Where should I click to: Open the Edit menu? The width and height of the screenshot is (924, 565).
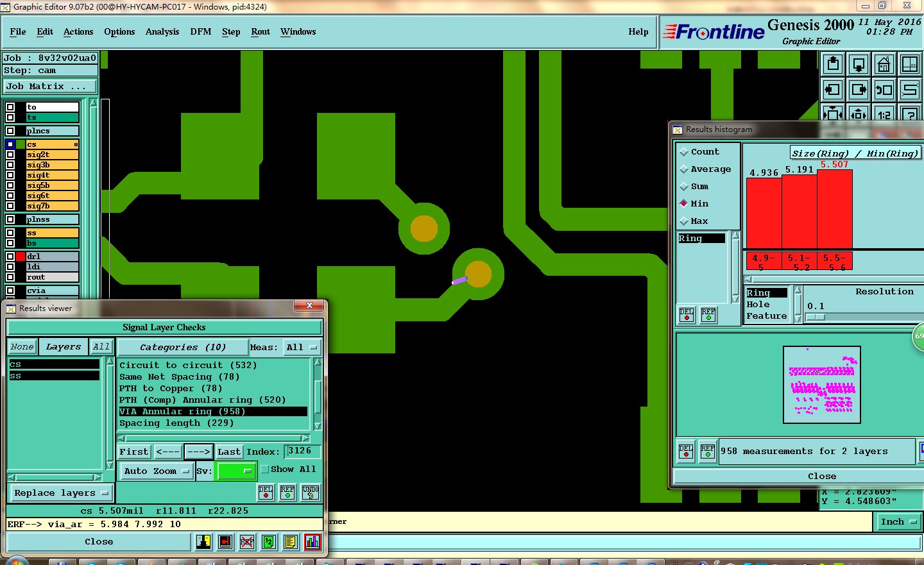pos(45,32)
